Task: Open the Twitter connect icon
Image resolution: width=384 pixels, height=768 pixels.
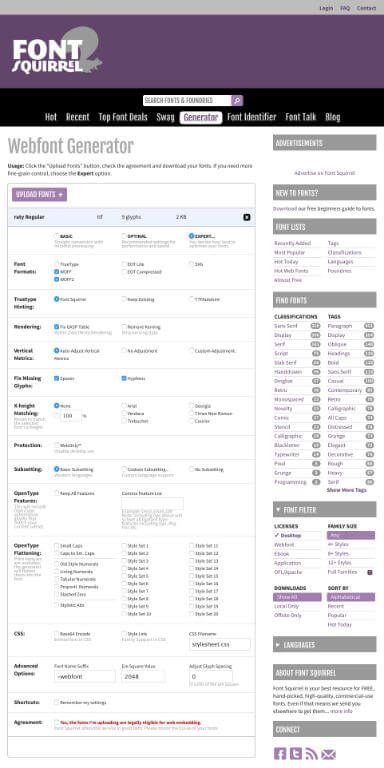Action: tap(296, 753)
